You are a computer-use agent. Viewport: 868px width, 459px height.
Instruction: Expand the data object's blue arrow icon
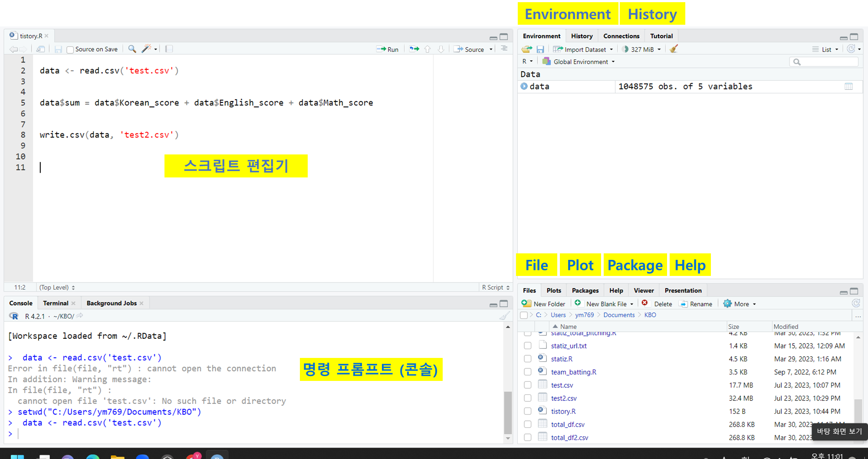(524, 86)
